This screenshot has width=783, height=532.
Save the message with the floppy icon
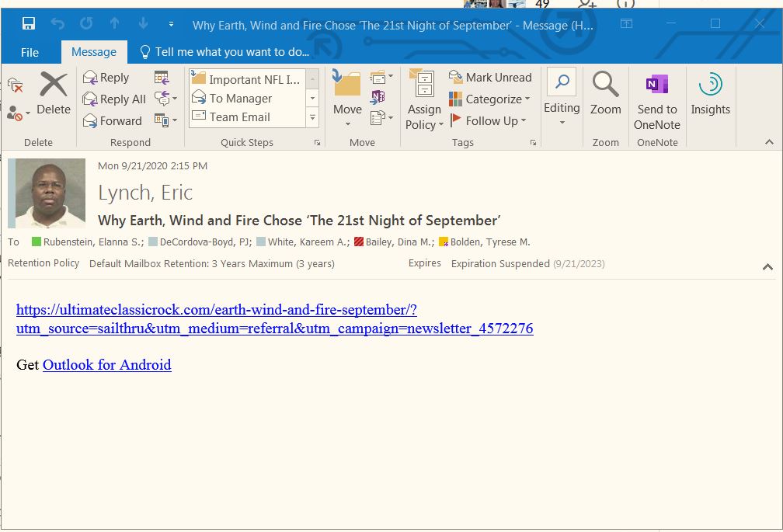coord(29,23)
